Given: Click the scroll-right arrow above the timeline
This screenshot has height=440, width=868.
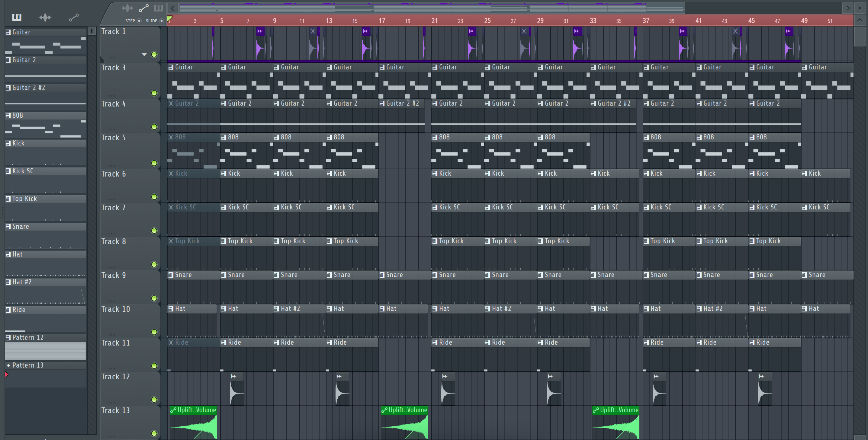Looking at the screenshot, I should [848, 8].
